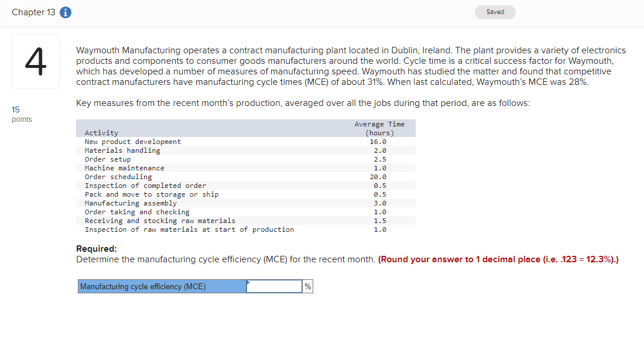
Task: Click 'Machine maintenance' activity row
Action: (246, 168)
